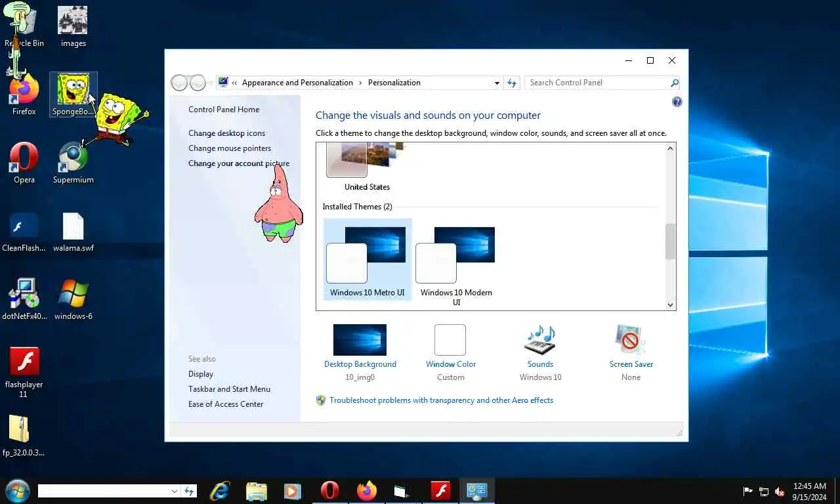Open the network tray icon
840x504 pixels.
[764, 492]
